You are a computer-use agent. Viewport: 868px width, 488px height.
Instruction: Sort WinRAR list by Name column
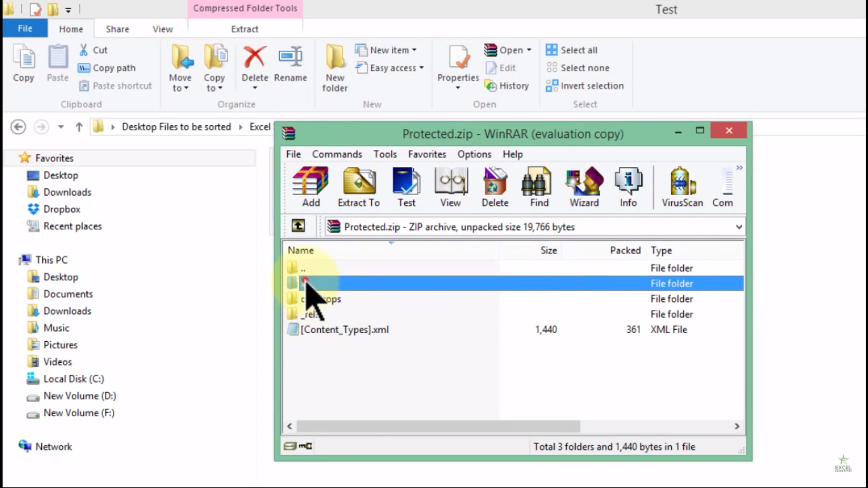tap(391, 250)
